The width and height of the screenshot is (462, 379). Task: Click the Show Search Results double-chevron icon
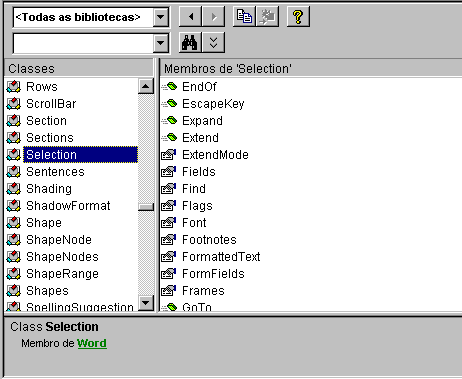tap(213, 43)
